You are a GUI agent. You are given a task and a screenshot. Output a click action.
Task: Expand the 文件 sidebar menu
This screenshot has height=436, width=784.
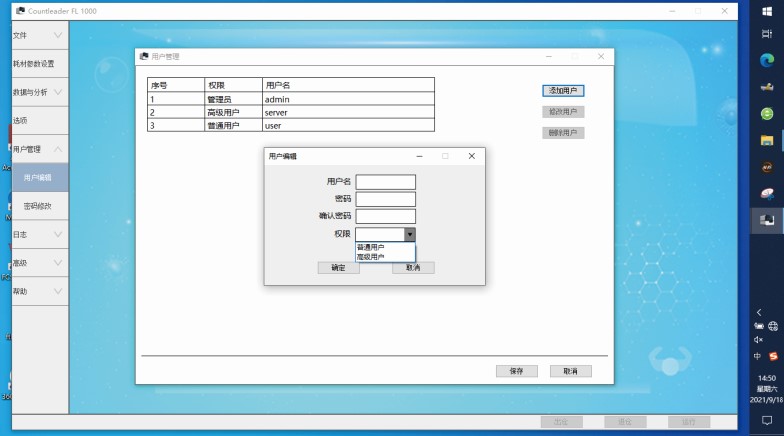(35, 36)
